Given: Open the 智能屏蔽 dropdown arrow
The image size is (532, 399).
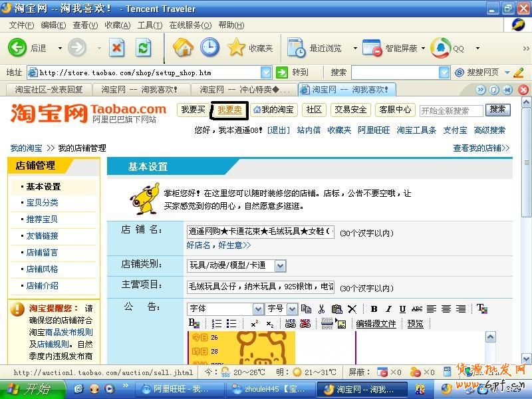Looking at the screenshot, I should click(424, 48).
